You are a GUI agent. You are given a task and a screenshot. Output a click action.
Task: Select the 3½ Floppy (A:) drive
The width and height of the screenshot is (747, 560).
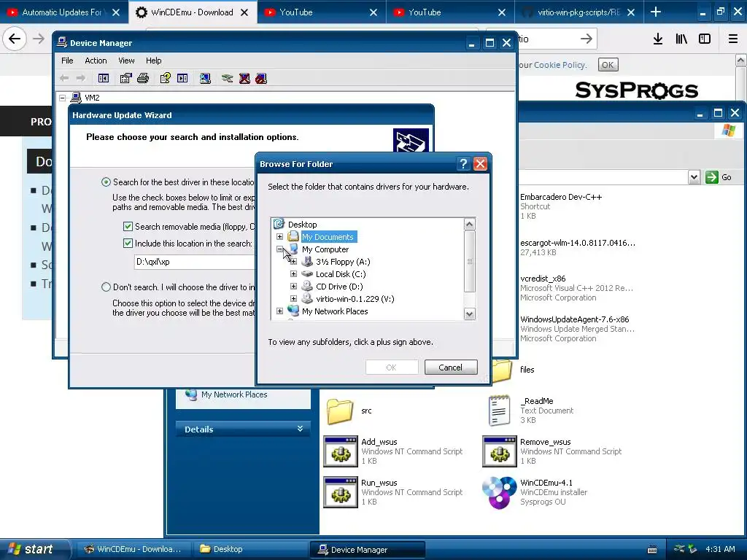(343, 262)
